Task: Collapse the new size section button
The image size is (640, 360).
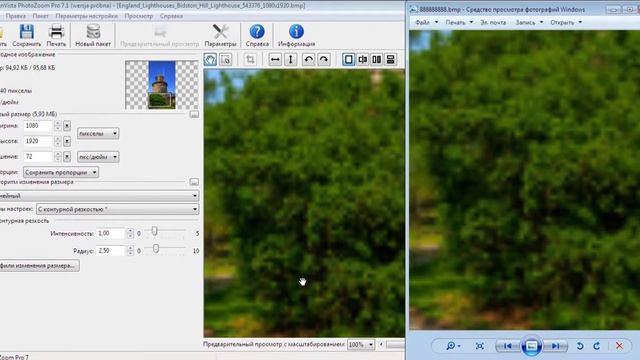Action: point(194,115)
